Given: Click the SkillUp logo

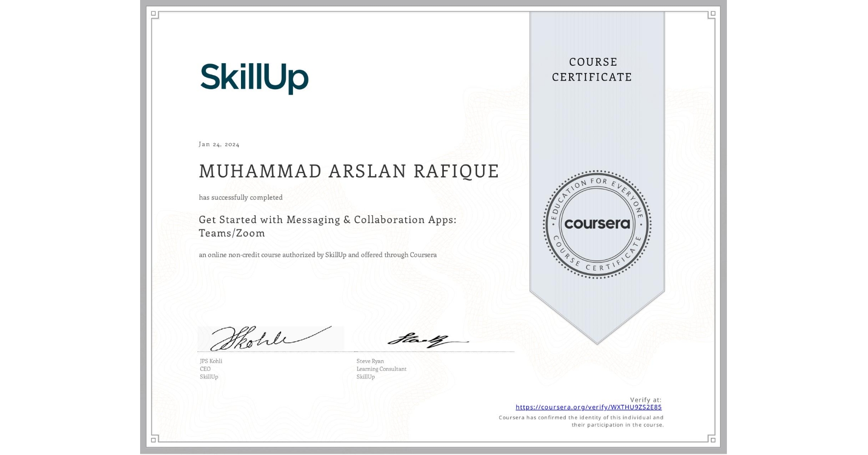Looking at the screenshot, I should coord(255,77).
